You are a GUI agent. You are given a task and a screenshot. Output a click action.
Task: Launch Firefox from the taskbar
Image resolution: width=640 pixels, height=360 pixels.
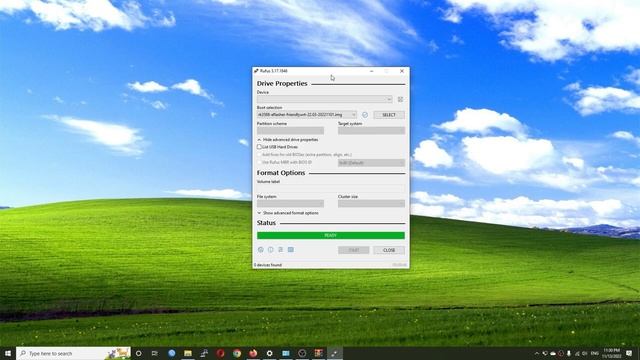tap(253, 353)
